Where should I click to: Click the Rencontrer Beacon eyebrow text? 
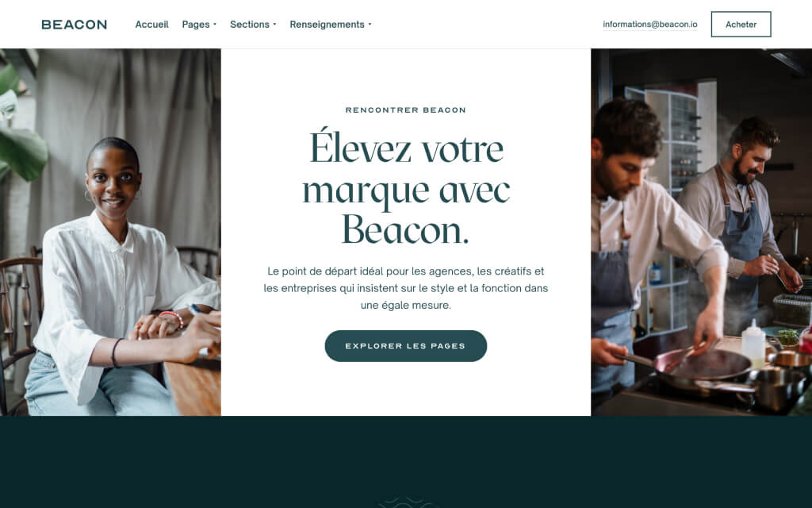405,110
